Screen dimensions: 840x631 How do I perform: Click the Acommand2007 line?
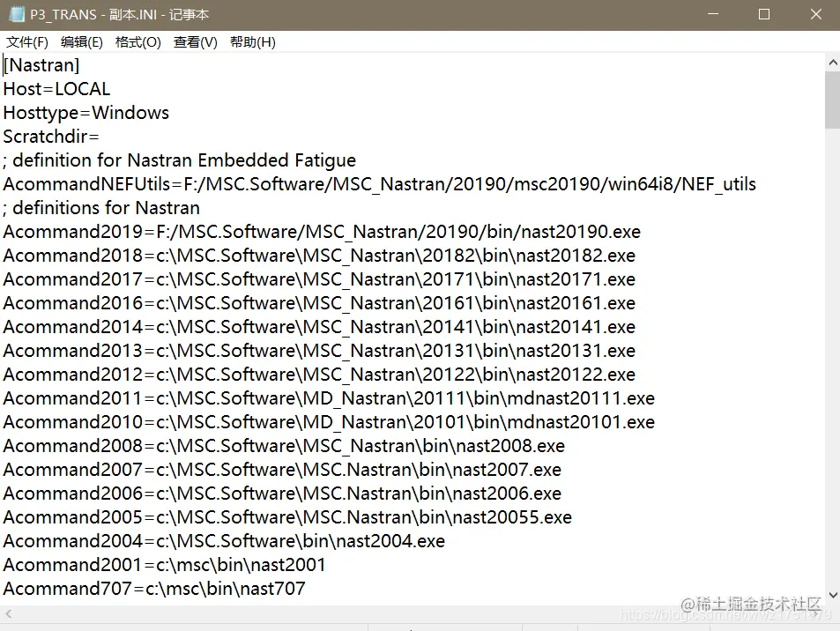click(282, 470)
